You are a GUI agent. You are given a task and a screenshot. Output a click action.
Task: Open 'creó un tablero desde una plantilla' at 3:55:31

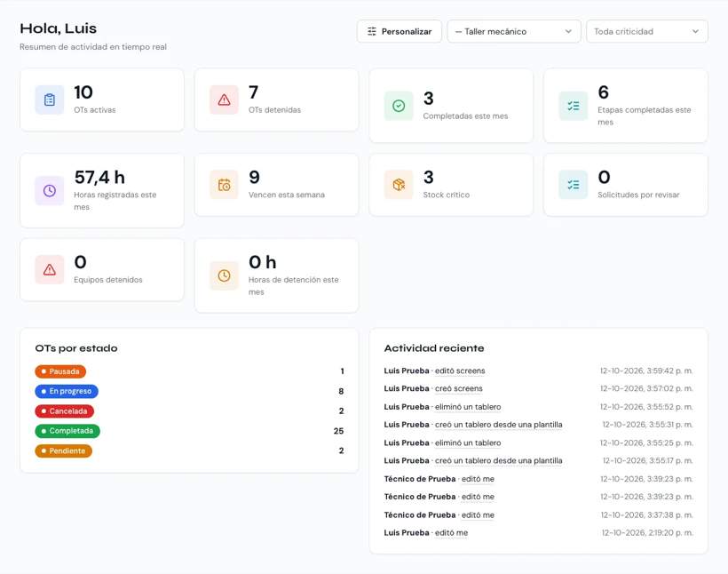coord(498,425)
